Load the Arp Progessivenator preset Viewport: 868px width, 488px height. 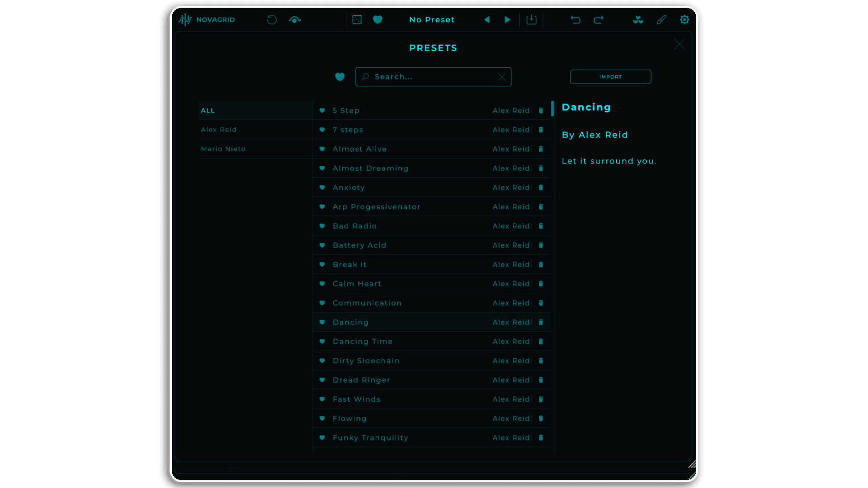[431, 206]
